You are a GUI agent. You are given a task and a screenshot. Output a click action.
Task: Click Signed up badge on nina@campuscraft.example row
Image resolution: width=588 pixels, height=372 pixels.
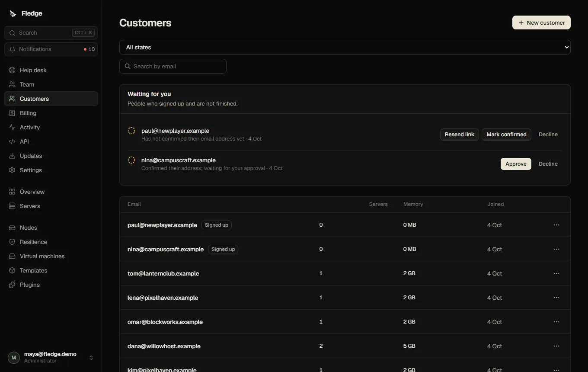(x=223, y=249)
